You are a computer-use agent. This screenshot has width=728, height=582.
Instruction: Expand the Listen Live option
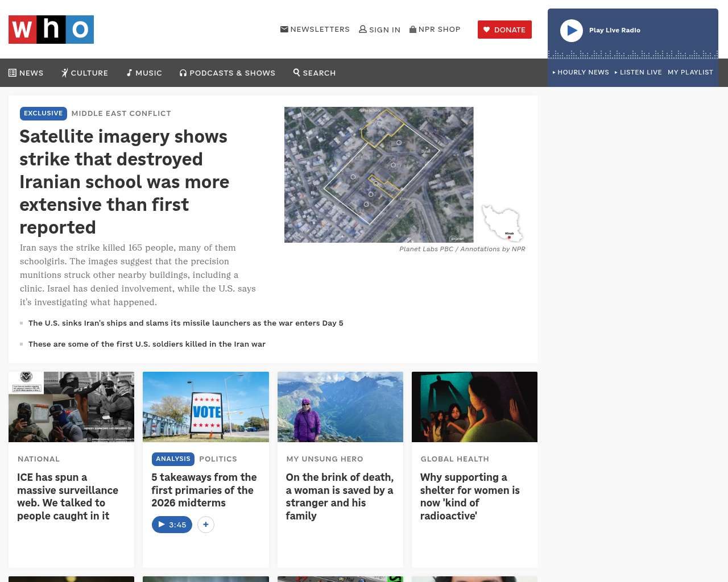coord(638,72)
